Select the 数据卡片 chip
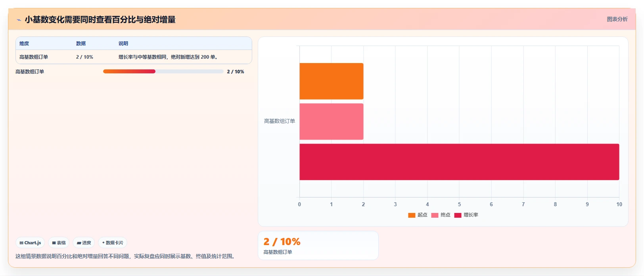 click(113, 243)
